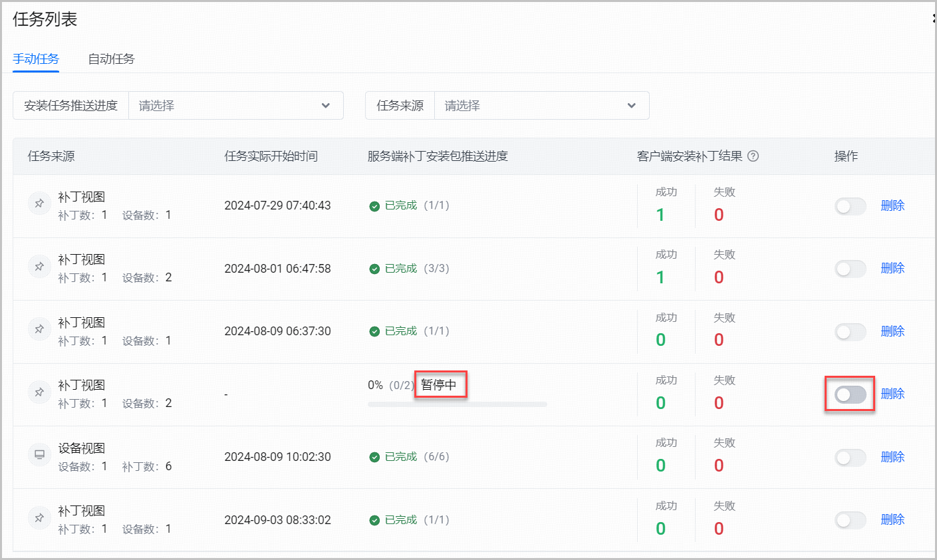Toggle switch for the 2024-09-03 08:33:02 task
This screenshot has height=560, width=937.
pos(851,520)
